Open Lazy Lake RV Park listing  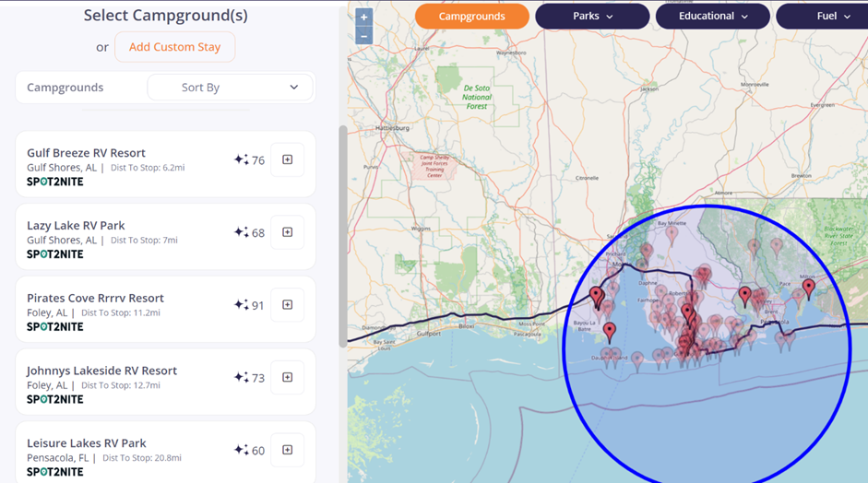pos(76,226)
